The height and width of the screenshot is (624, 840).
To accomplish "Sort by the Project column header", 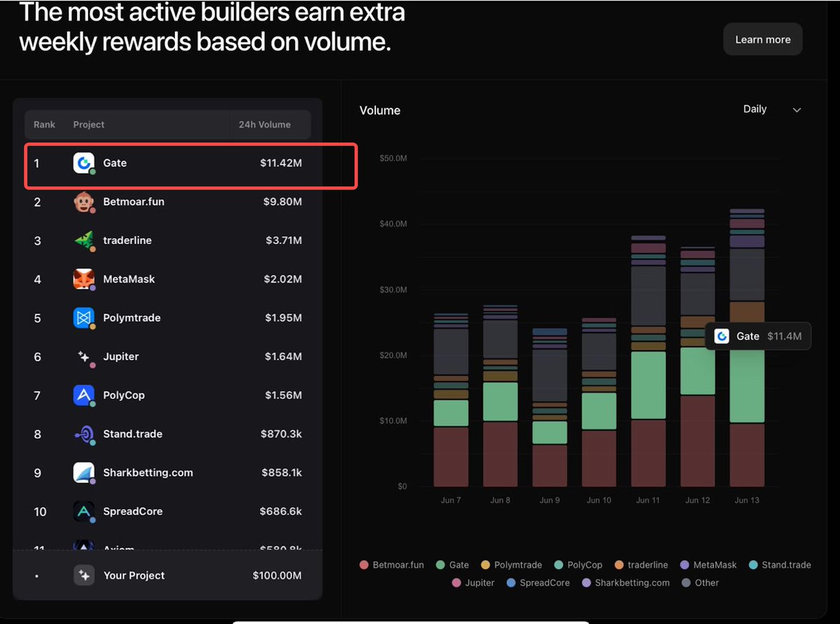I will coord(89,125).
